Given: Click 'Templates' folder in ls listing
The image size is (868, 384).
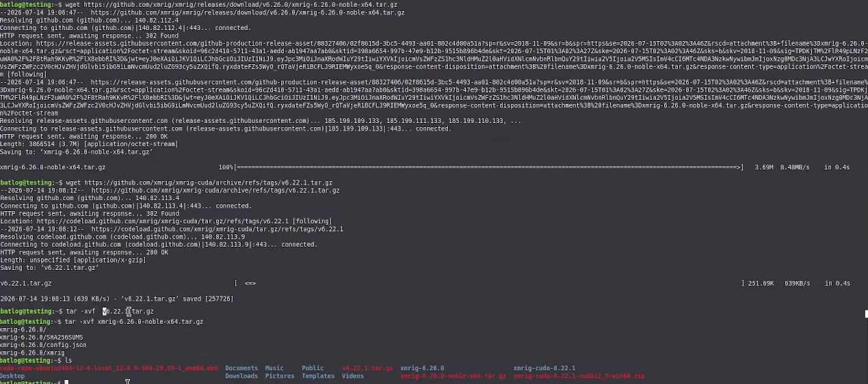Looking at the screenshot, I should click(318, 376).
